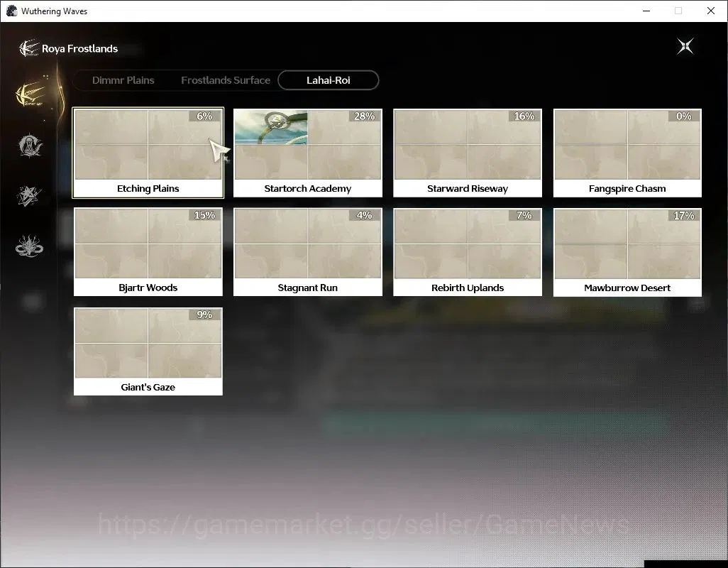Open the Starward Riseway map card
728x568 pixels.
tap(468, 153)
